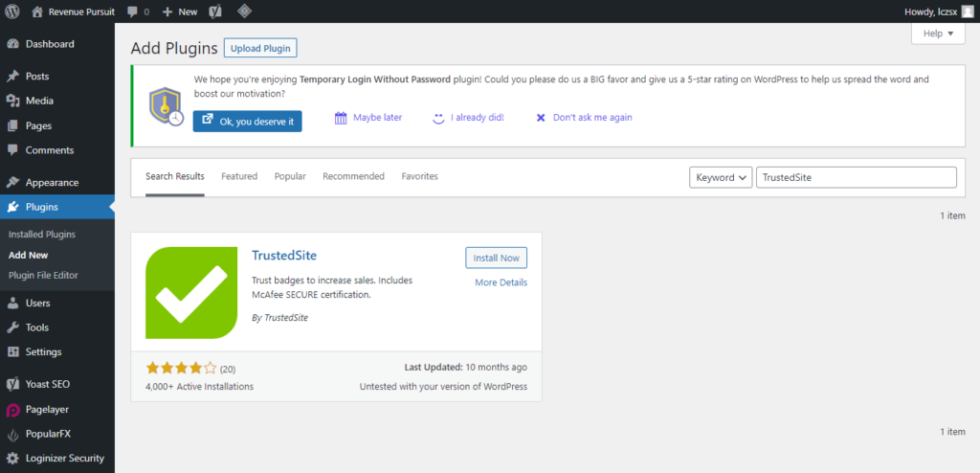Viewport: 980px width, 473px height.
Task: Click the home icon beside Revenue Pursuit
Action: click(37, 11)
